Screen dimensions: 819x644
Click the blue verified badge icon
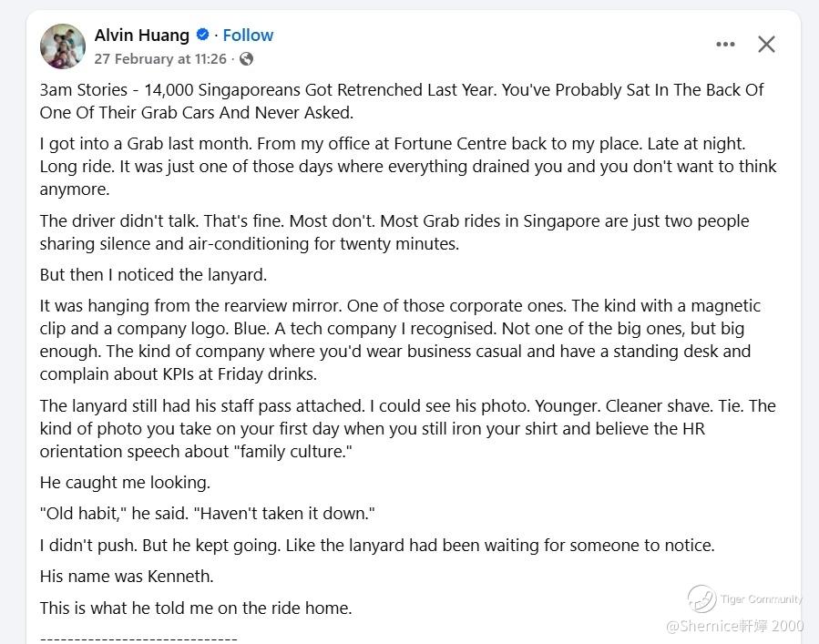pyautogui.click(x=202, y=35)
